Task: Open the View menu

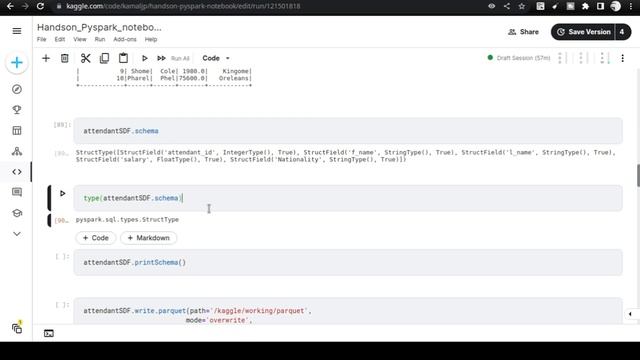Action: [80, 40]
